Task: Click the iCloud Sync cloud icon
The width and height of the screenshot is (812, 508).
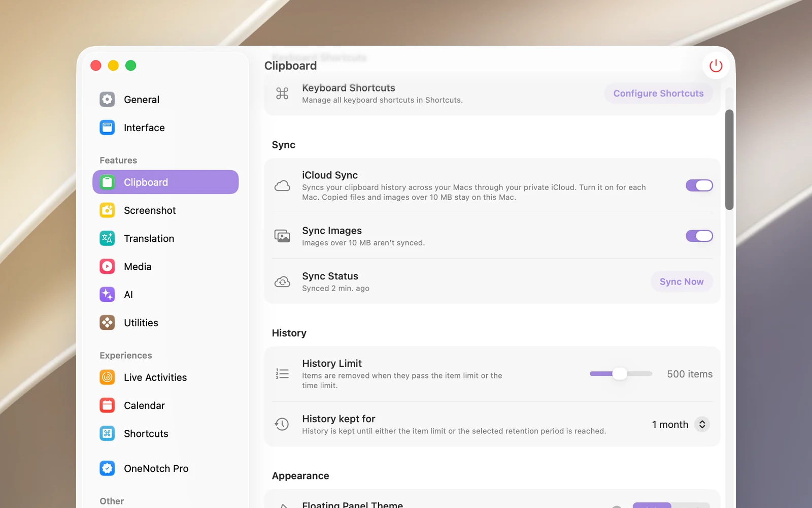Action: [282, 186]
